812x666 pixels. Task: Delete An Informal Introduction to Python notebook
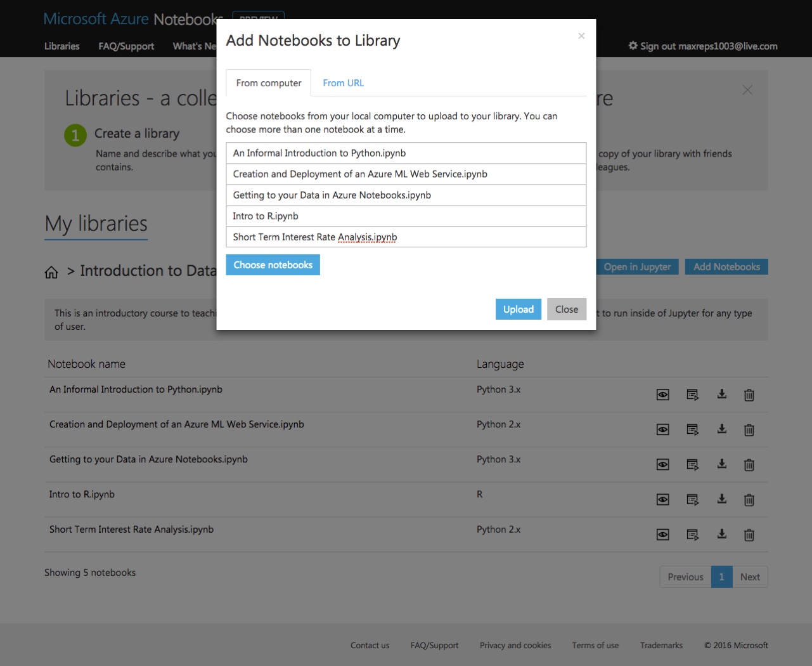(749, 395)
